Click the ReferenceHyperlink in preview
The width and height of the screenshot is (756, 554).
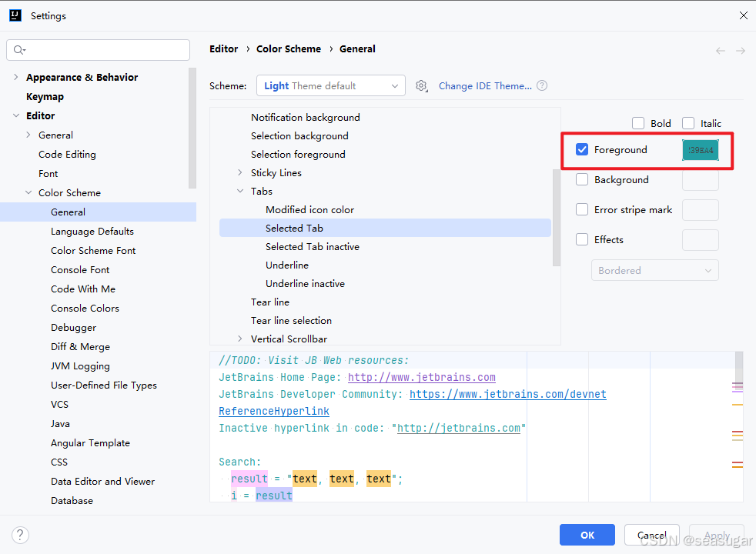coord(274,411)
